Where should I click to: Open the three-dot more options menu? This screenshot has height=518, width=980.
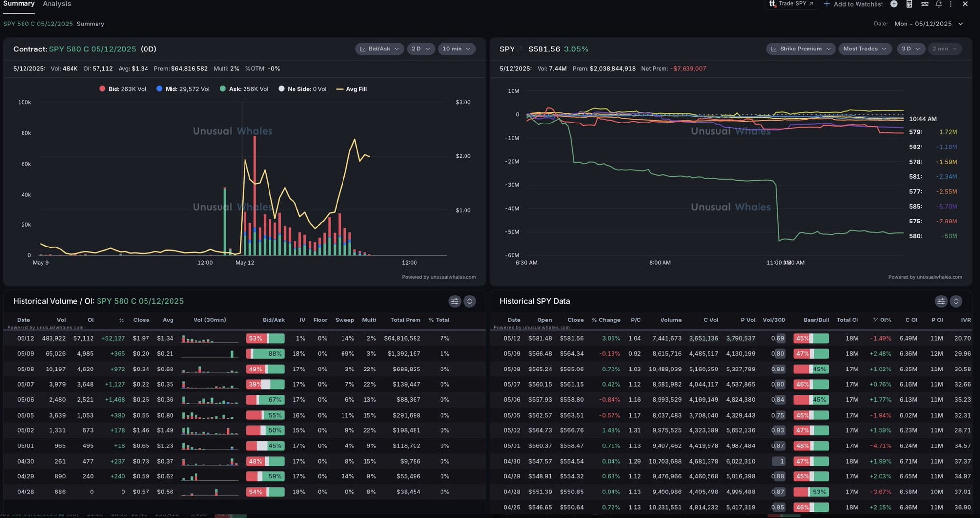951,4
